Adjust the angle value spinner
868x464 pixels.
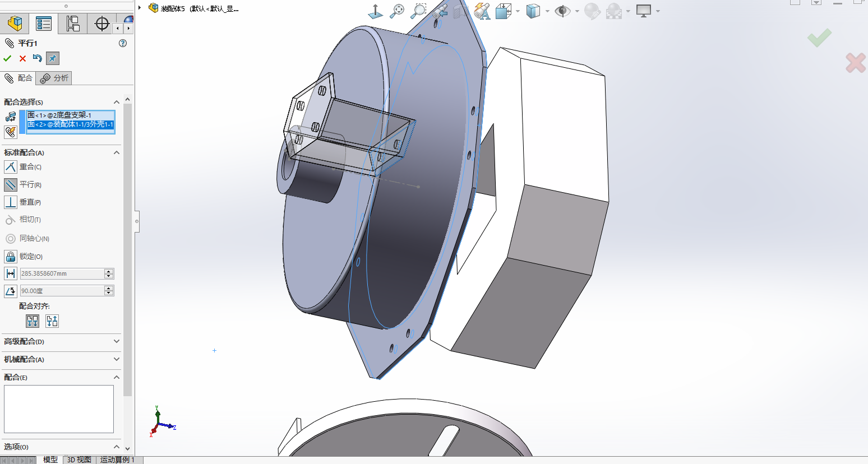click(x=109, y=291)
